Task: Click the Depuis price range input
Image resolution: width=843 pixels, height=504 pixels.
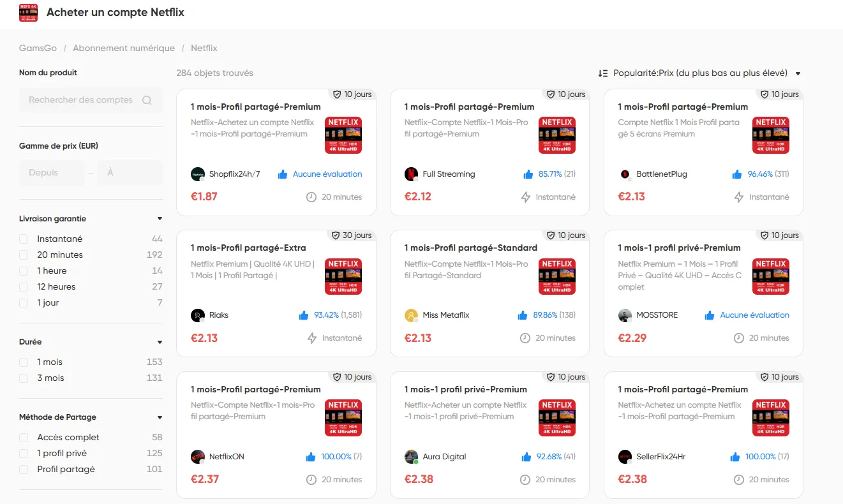Action: coord(51,172)
